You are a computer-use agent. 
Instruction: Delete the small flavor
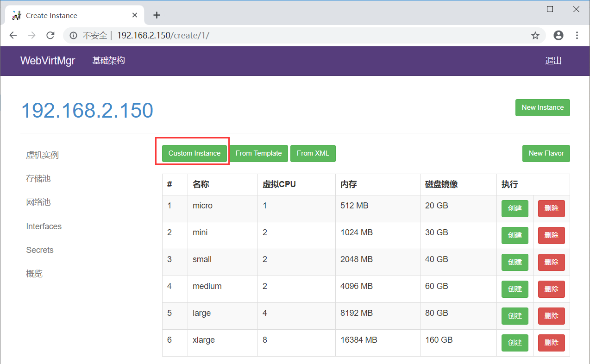click(x=552, y=262)
